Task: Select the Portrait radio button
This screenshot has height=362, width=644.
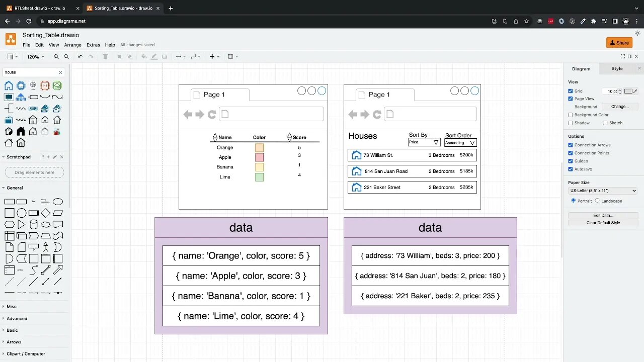Action: [574, 201]
